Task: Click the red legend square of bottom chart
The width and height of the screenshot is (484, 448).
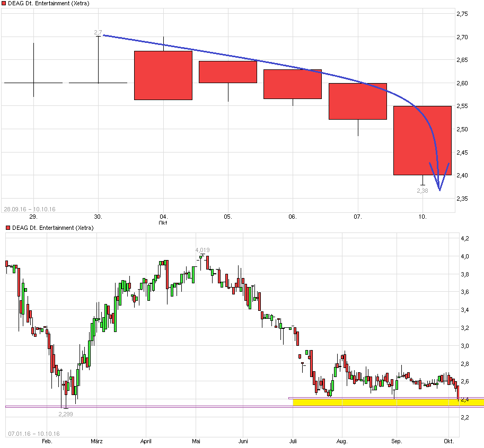Action: point(8,228)
